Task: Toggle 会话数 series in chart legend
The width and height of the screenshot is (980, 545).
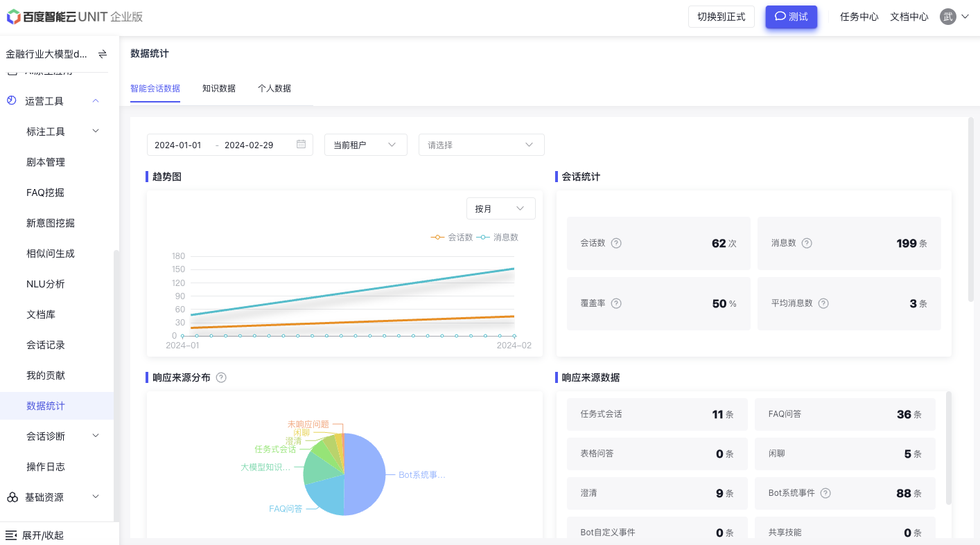Action: coord(452,237)
